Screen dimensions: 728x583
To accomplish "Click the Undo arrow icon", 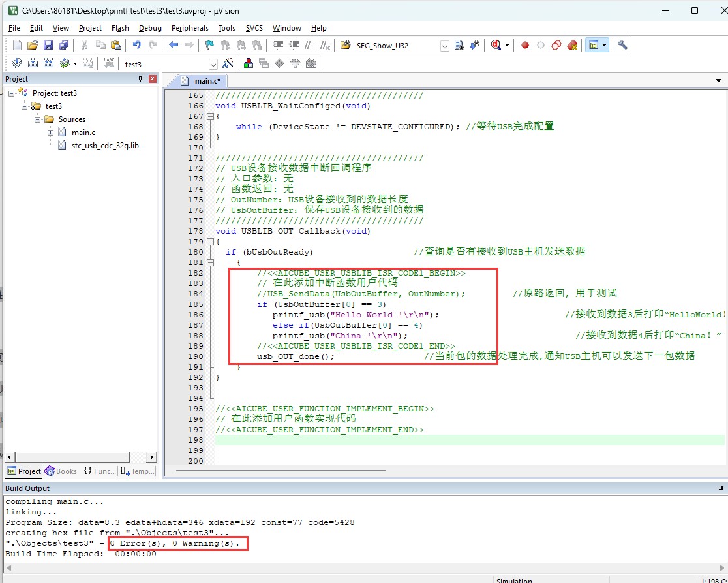I will click(136, 45).
